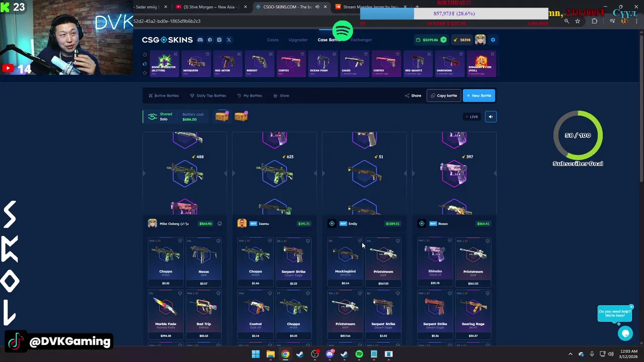Click the Darkwing recent drop card
The image size is (644, 362).
click(449, 64)
